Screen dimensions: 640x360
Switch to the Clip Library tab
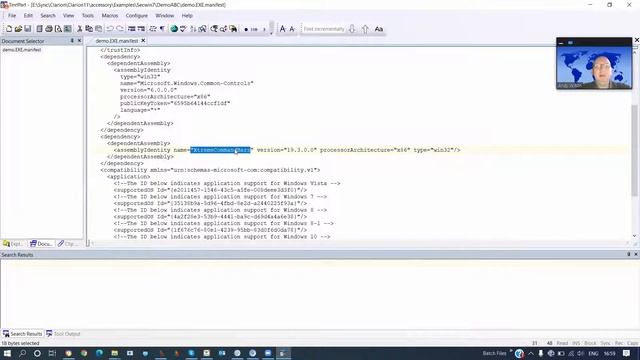[x=68, y=244]
